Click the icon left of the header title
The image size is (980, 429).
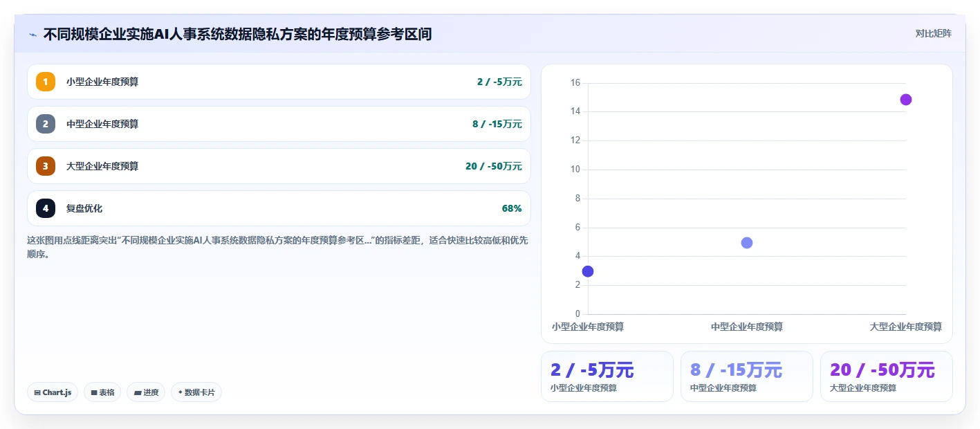coord(33,35)
